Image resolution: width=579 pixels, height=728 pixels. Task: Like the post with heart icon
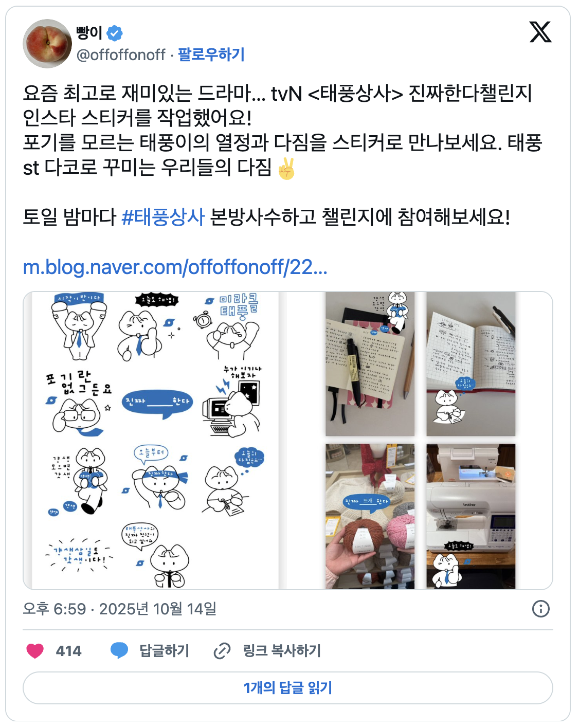(35, 651)
